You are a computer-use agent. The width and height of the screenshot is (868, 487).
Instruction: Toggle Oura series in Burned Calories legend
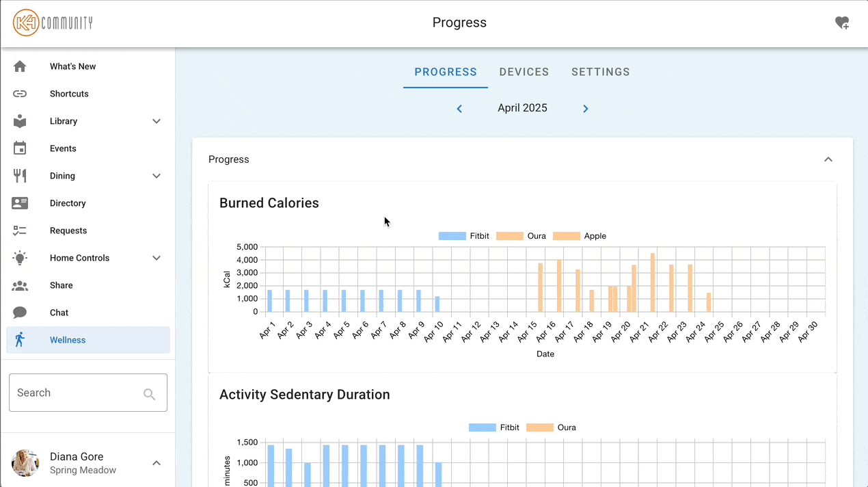pyautogui.click(x=521, y=236)
